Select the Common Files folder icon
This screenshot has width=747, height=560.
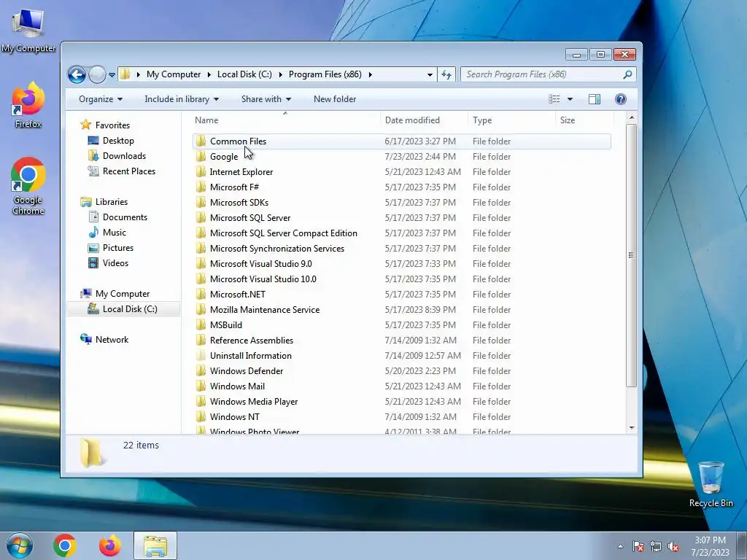tap(201, 141)
